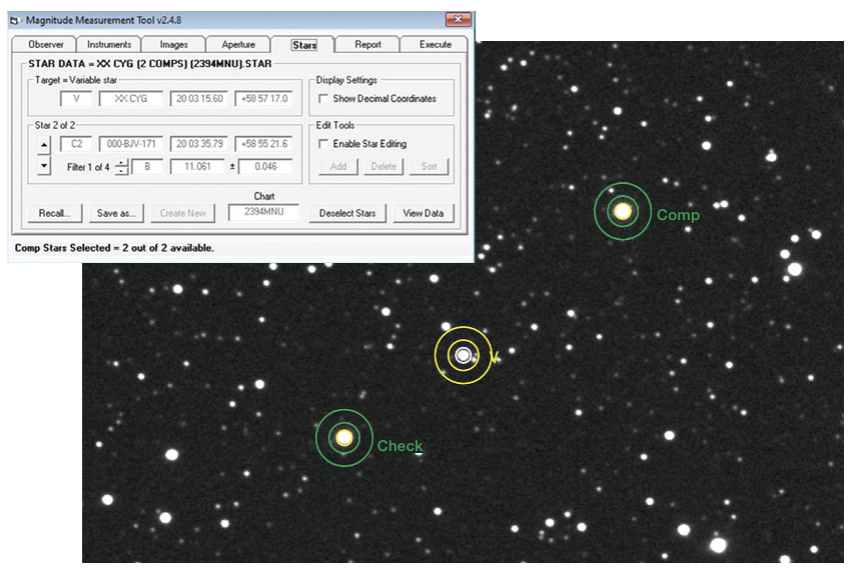Click the star label field C2
864x578 pixels.
[76, 144]
